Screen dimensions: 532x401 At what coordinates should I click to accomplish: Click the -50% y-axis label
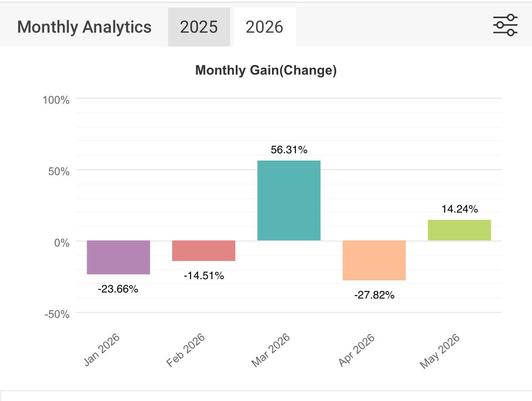tap(57, 314)
